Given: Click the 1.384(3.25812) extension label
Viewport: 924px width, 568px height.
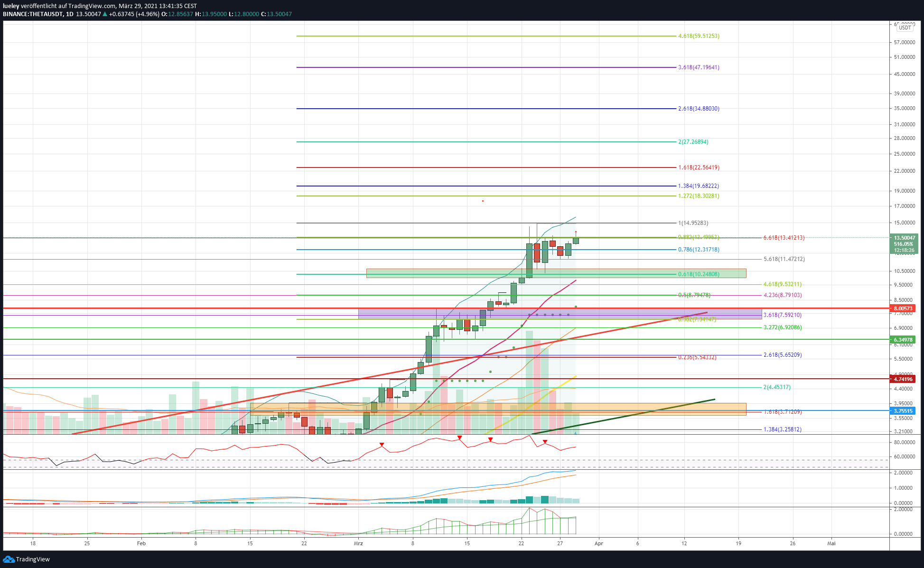Looking at the screenshot, I should pyautogui.click(x=782, y=429).
